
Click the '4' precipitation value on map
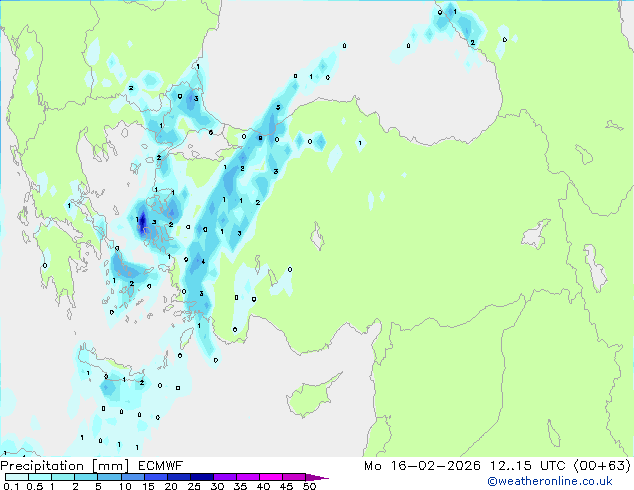(x=203, y=262)
